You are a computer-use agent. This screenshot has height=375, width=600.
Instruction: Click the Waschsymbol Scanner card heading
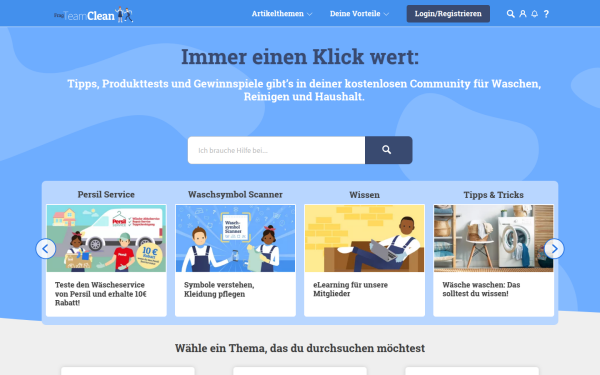(x=235, y=194)
